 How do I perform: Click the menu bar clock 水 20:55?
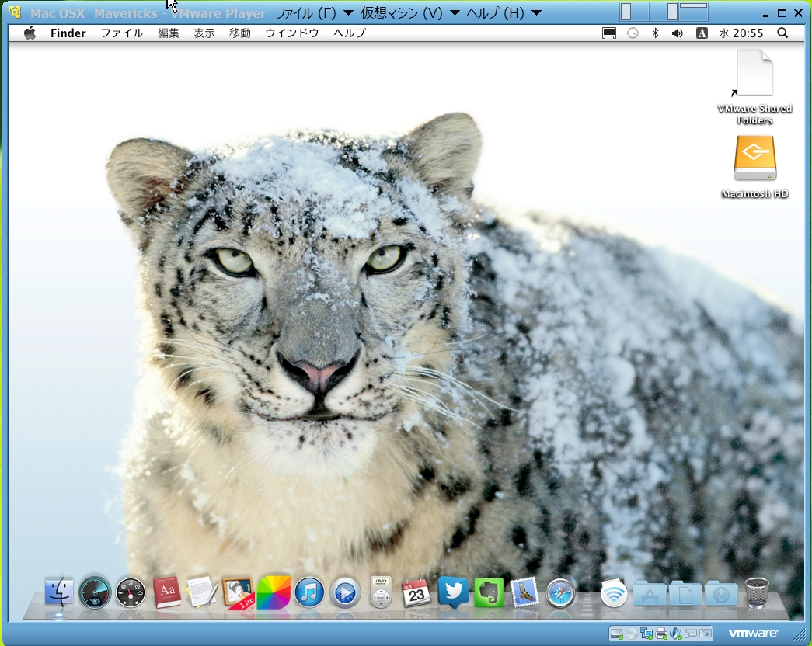coord(741,33)
